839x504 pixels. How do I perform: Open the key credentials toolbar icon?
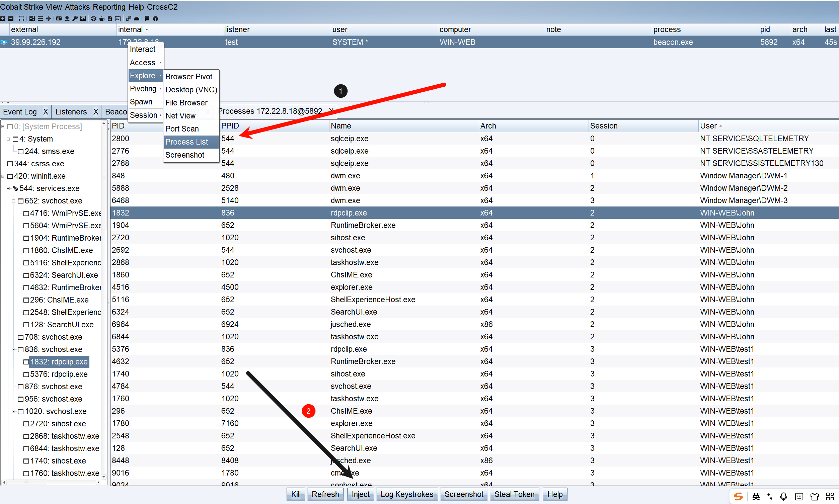[75, 18]
